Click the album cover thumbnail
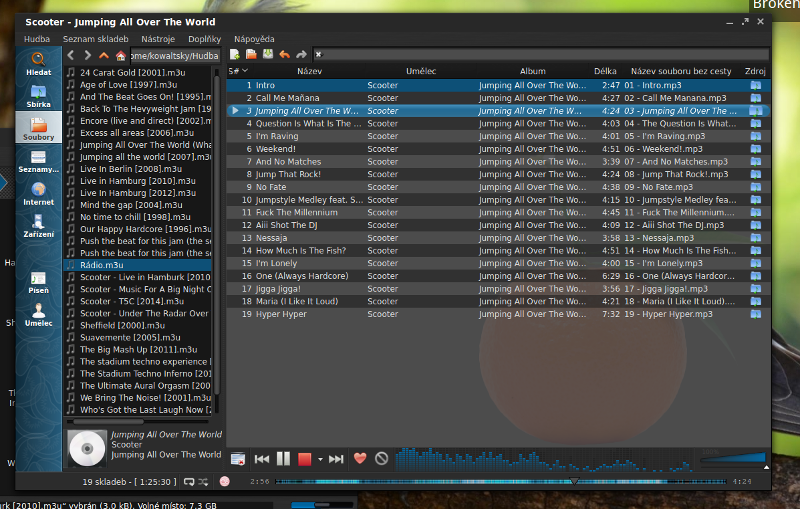800x509 pixels. [x=87, y=448]
